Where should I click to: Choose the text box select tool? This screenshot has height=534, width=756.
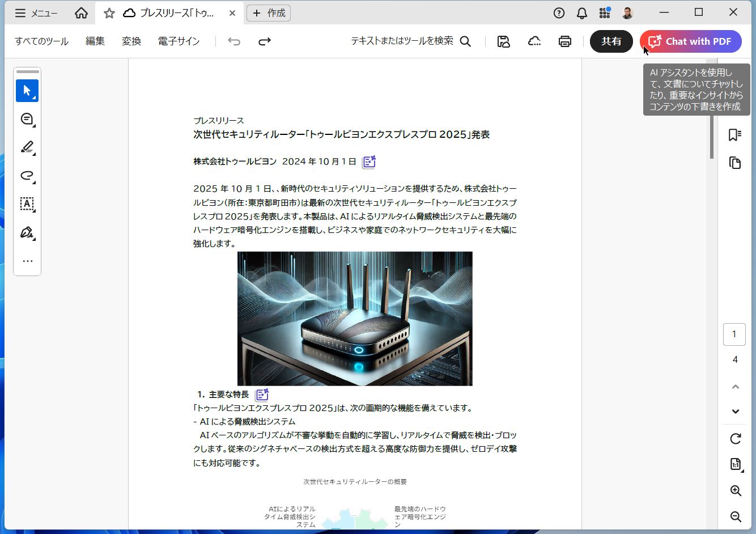(x=27, y=204)
